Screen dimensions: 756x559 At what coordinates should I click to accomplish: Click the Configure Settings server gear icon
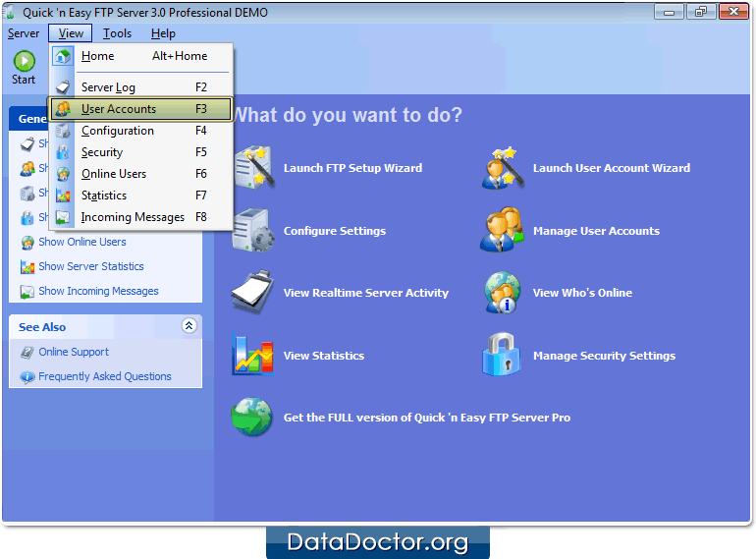(253, 231)
